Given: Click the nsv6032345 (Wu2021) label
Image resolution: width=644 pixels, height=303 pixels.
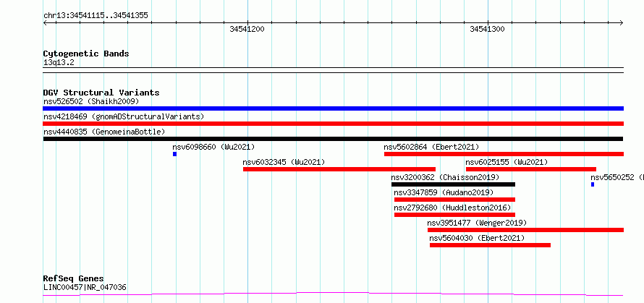Looking at the screenshot, I should click(284, 162).
